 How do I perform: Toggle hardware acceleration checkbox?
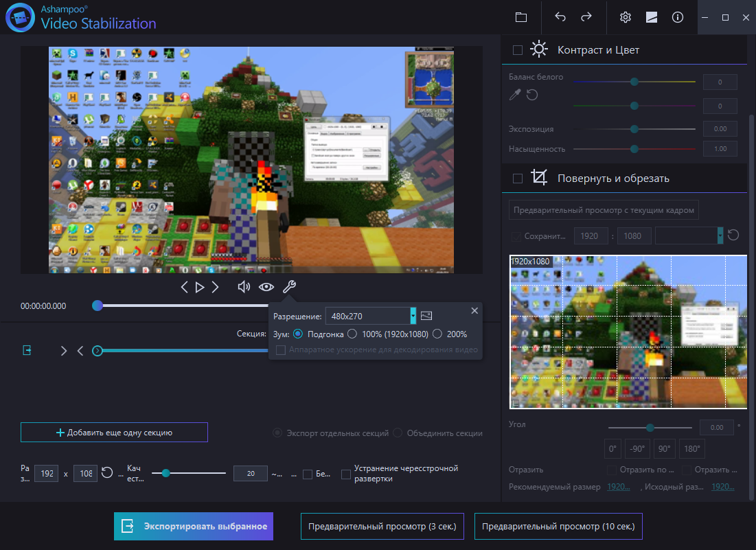281,350
